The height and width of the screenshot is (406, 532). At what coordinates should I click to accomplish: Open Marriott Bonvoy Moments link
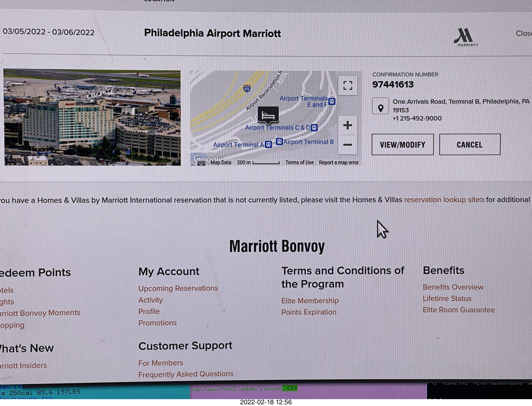(x=40, y=313)
